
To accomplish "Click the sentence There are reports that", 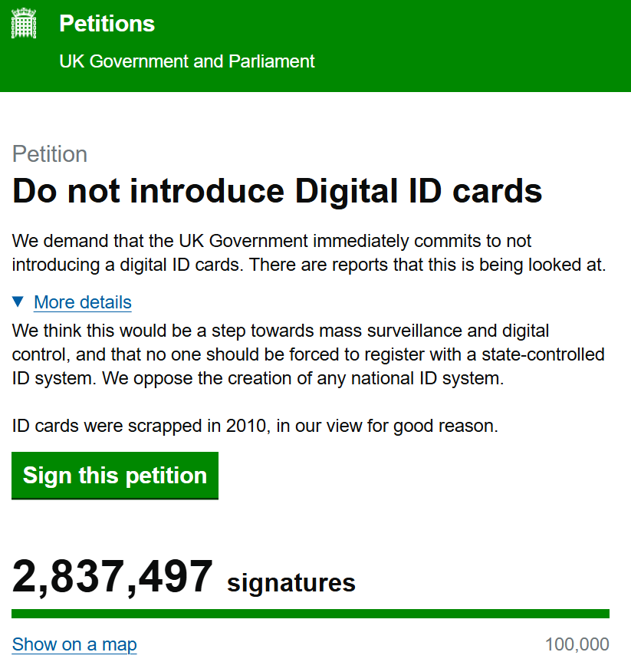I will 428,266.
